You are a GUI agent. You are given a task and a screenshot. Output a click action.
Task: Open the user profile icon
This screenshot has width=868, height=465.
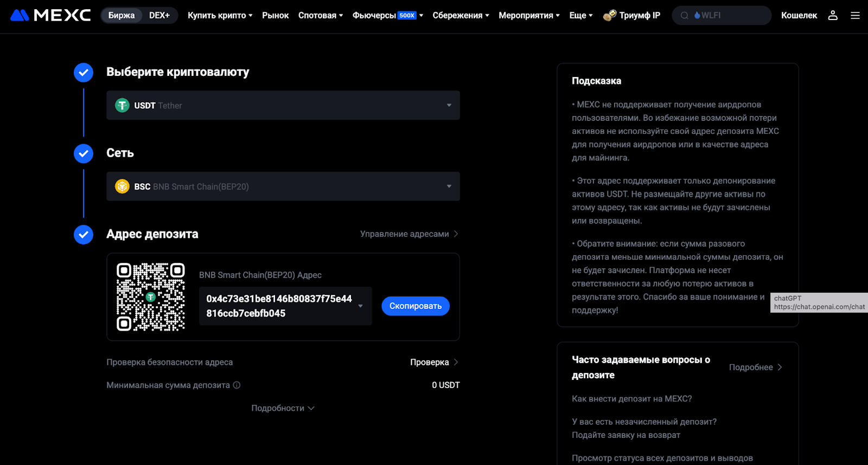(x=833, y=15)
